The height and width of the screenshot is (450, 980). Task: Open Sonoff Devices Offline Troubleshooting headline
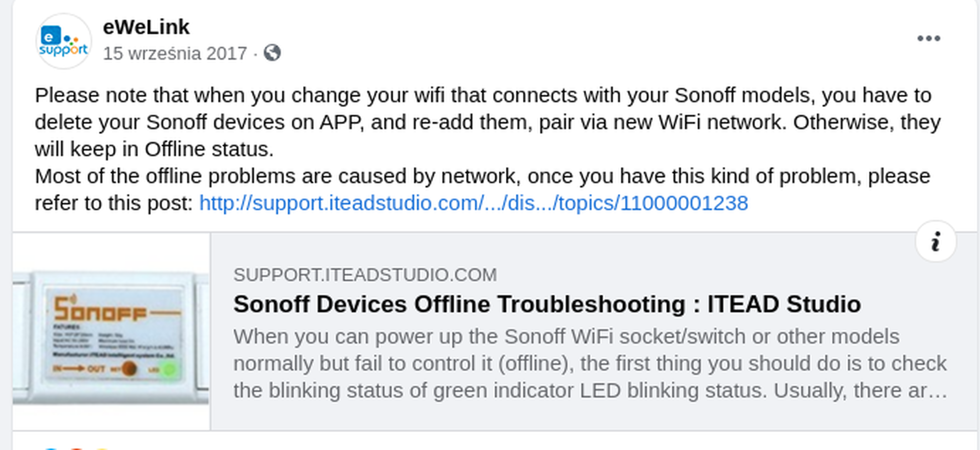coord(547,304)
